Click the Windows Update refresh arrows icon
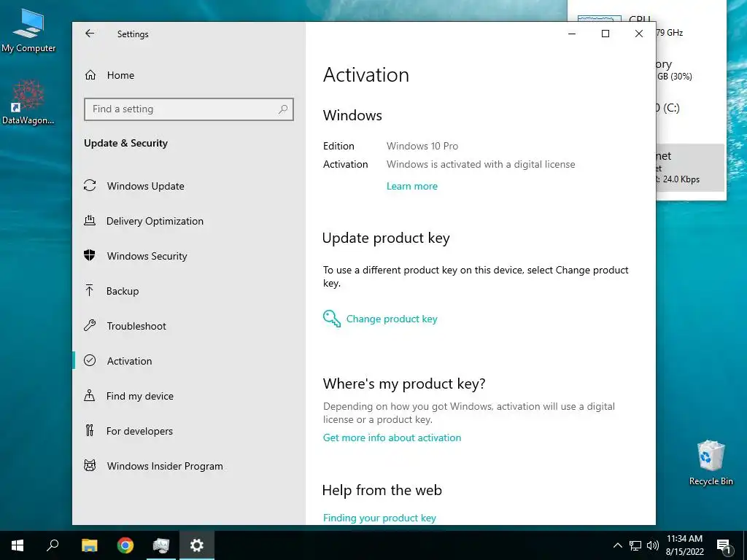Image resolution: width=747 pixels, height=560 pixels. pos(90,186)
